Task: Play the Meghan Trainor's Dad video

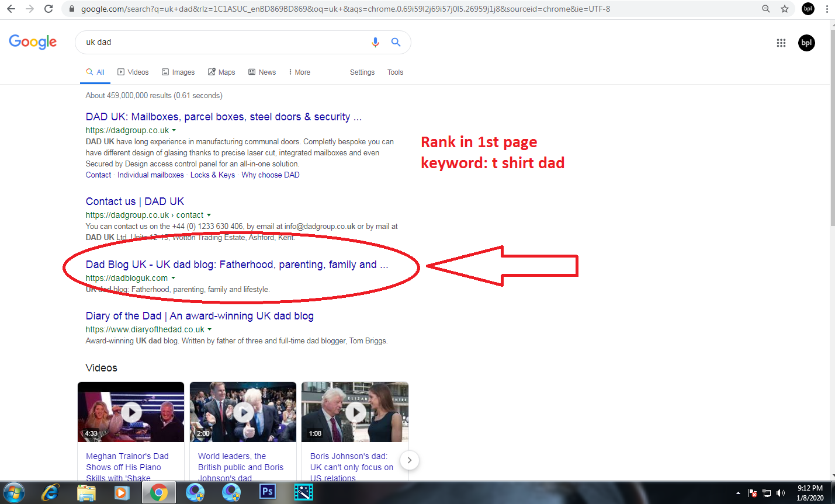Action: coord(130,412)
